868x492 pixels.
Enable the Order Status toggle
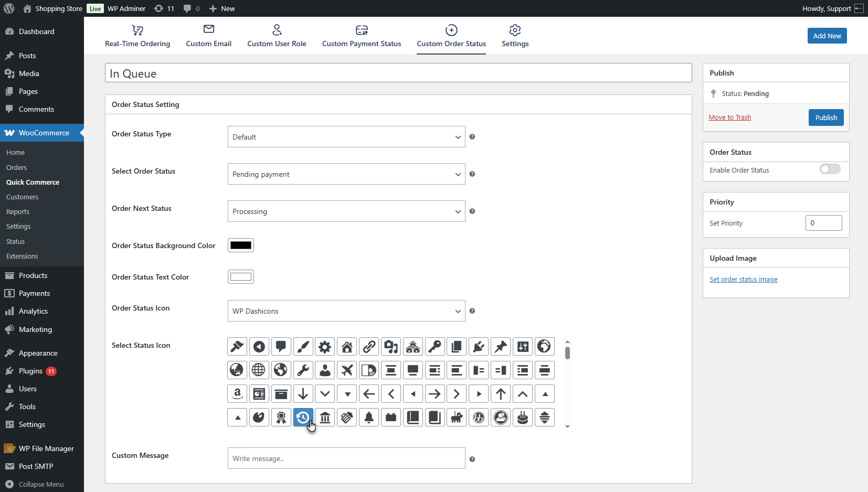(830, 169)
